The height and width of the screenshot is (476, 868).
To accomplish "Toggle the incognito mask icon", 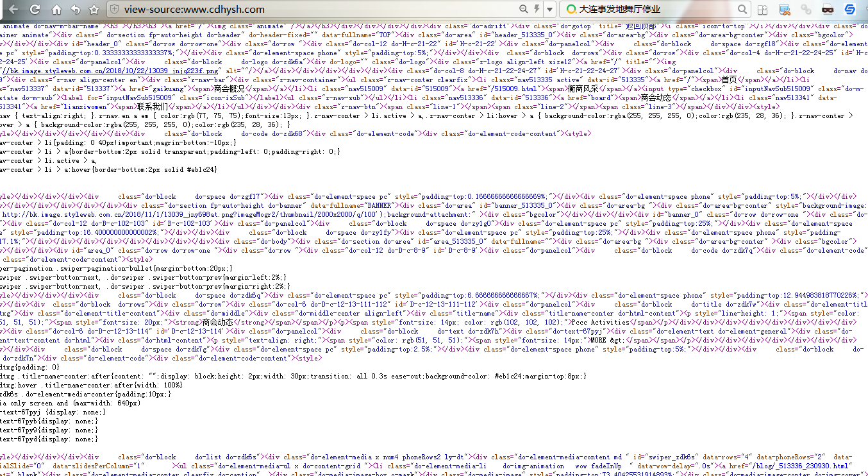I will tap(828, 10).
